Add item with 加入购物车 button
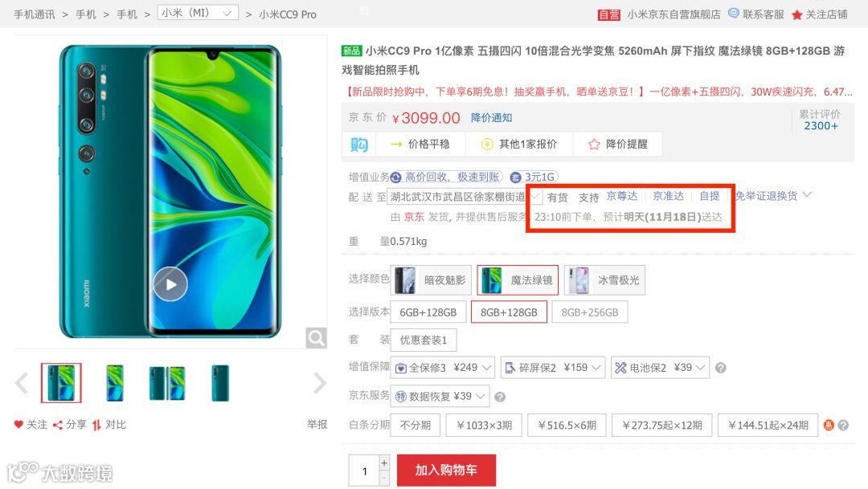 [x=446, y=471]
